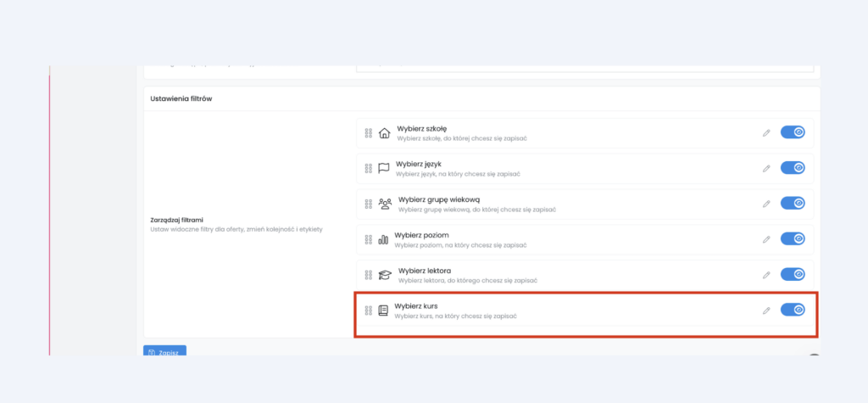Image resolution: width=868 pixels, height=403 pixels.
Task: Click the house icon for school filter
Action: click(384, 133)
